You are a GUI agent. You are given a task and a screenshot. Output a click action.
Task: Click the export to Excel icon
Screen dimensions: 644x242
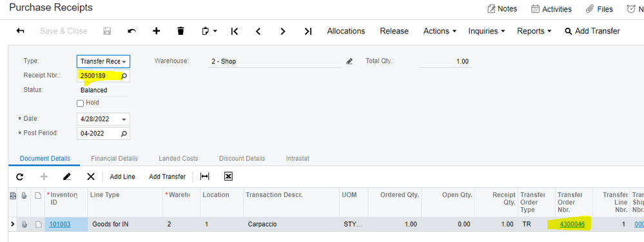point(228,176)
